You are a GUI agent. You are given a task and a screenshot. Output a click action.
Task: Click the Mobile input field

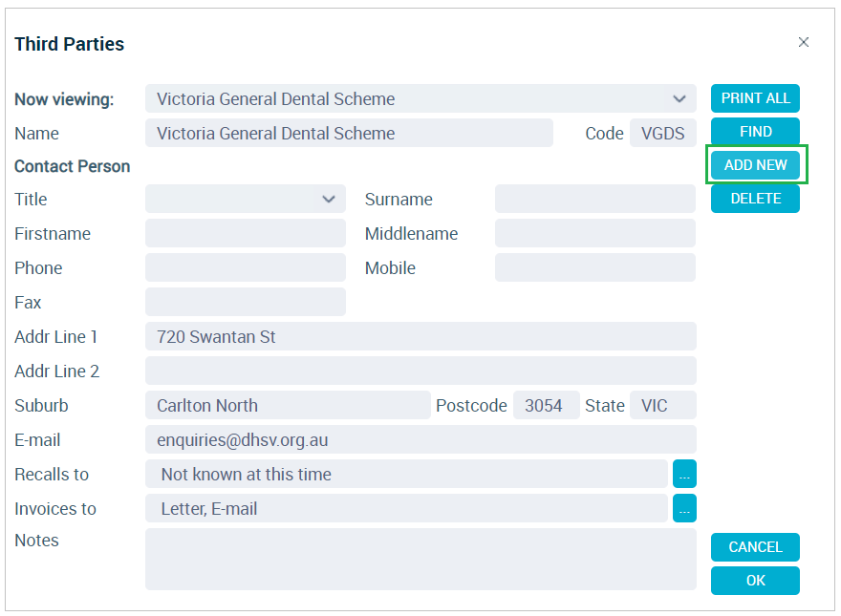pos(595,267)
